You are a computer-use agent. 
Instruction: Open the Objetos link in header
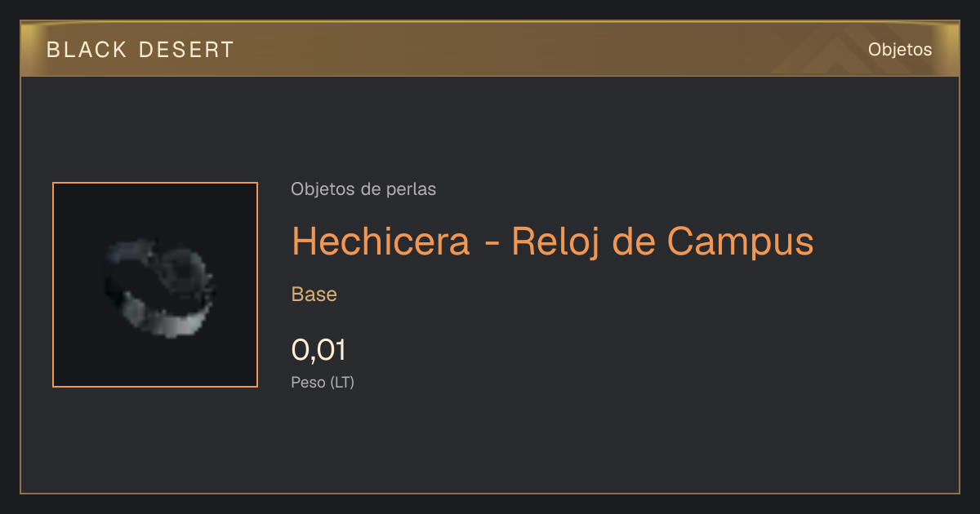(900, 50)
